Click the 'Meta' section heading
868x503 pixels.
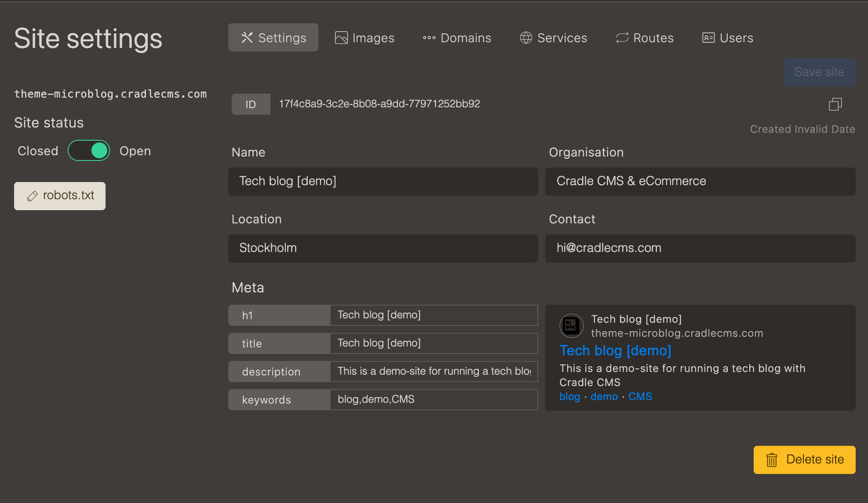(x=248, y=288)
